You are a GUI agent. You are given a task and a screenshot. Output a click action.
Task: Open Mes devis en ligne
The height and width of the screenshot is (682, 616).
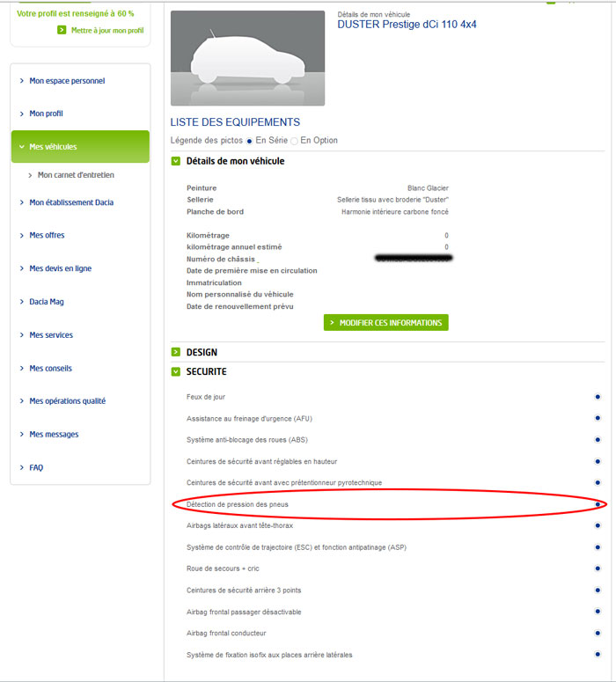tap(61, 268)
